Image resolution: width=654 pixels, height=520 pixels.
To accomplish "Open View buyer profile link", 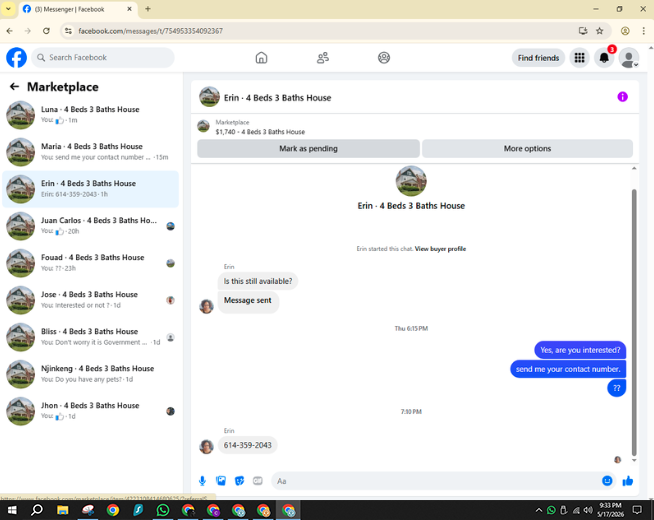I will (440, 249).
